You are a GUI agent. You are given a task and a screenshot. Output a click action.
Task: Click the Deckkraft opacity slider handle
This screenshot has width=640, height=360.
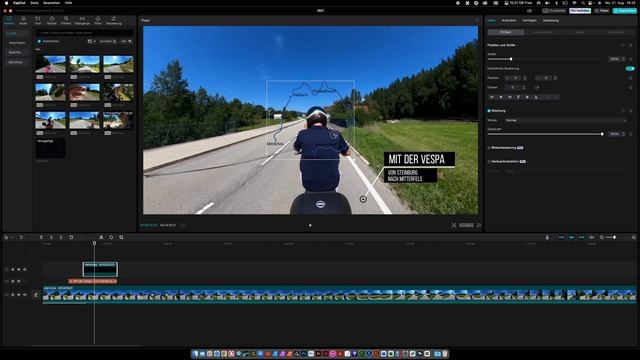coord(602,134)
